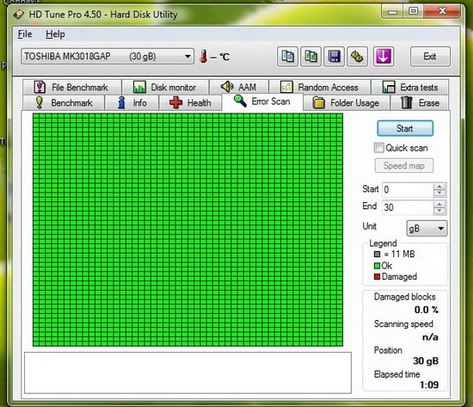
Task: Expand the Unit gB dropdown
Action: 427,228
